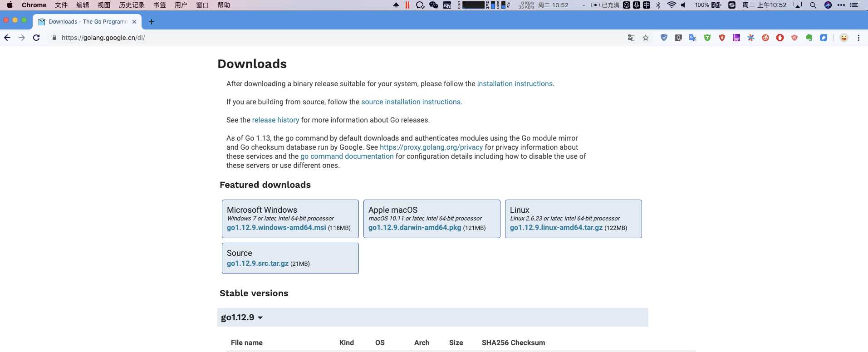Reload the Go downloads page
This screenshot has width=868, height=352.
click(36, 38)
